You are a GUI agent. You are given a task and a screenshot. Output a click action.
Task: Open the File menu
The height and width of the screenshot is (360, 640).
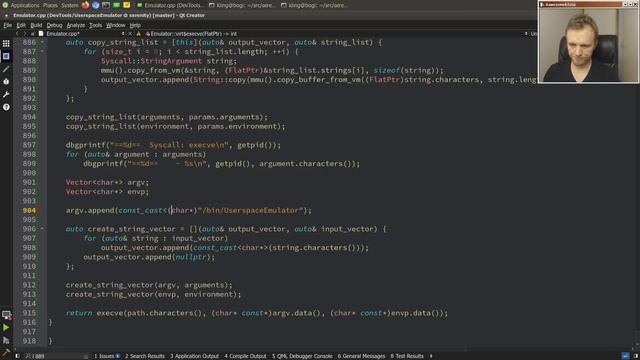(x=8, y=25)
